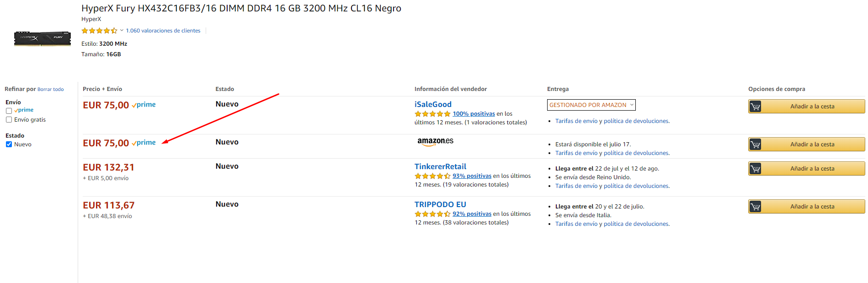Image resolution: width=868 pixels, height=283 pixels.
Task: Uncheck the Nuevo condition filter
Action: click(x=9, y=144)
